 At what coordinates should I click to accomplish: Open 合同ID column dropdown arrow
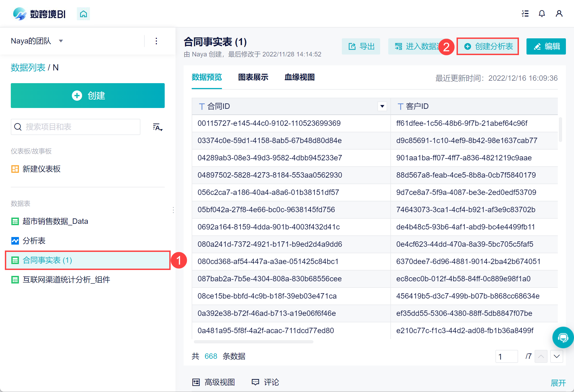[x=382, y=106]
